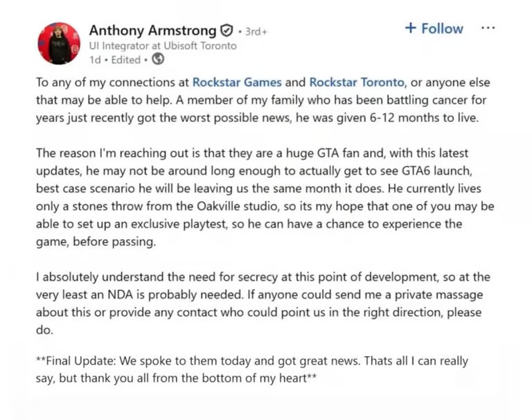
Task: Click the plus icon on Follow
Action: click(410, 28)
